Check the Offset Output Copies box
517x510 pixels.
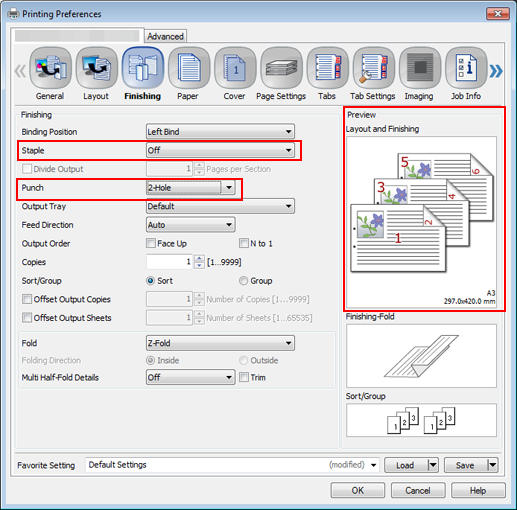pos(27,299)
